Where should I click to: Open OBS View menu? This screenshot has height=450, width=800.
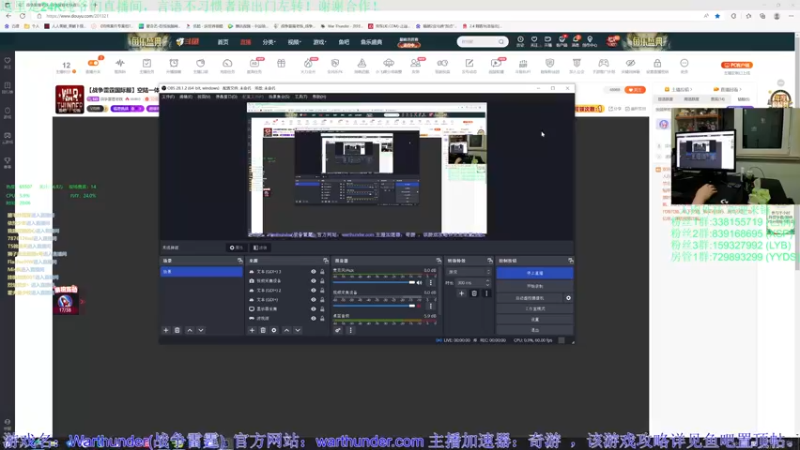[204, 96]
